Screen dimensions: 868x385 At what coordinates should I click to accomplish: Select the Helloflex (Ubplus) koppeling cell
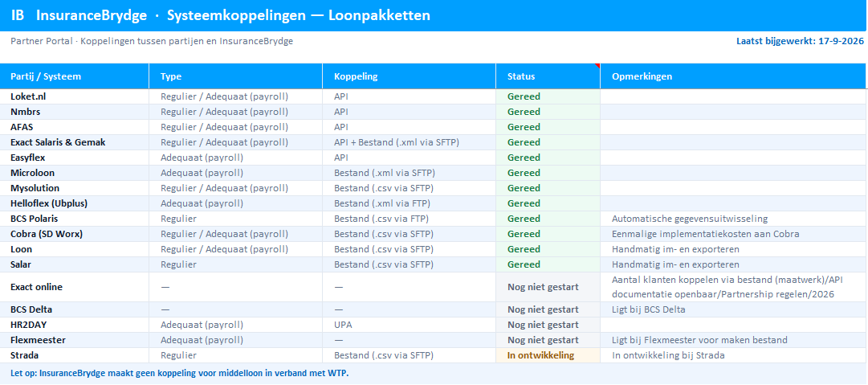(x=409, y=203)
